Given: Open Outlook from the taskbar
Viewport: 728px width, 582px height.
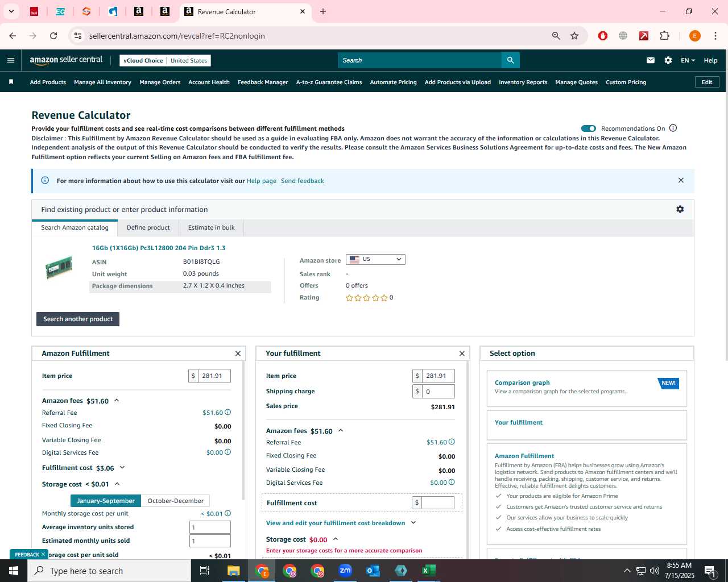Looking at the screenshot, I should point(373,571).
